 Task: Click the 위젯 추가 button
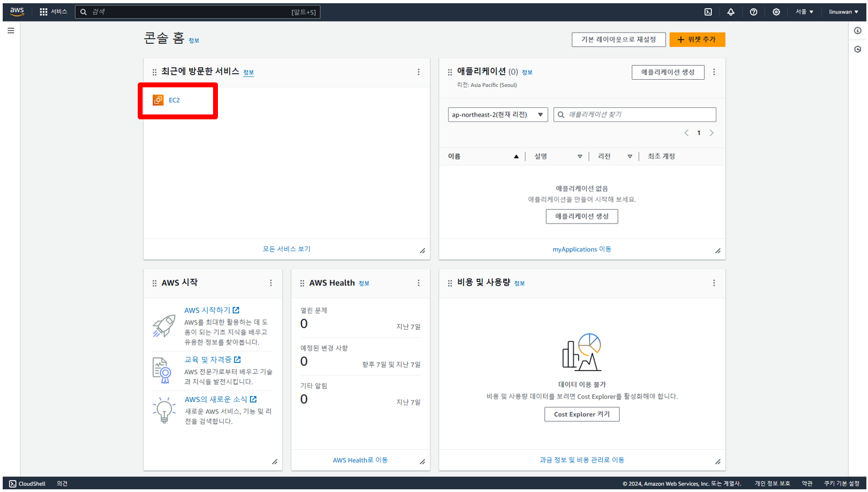697,40
